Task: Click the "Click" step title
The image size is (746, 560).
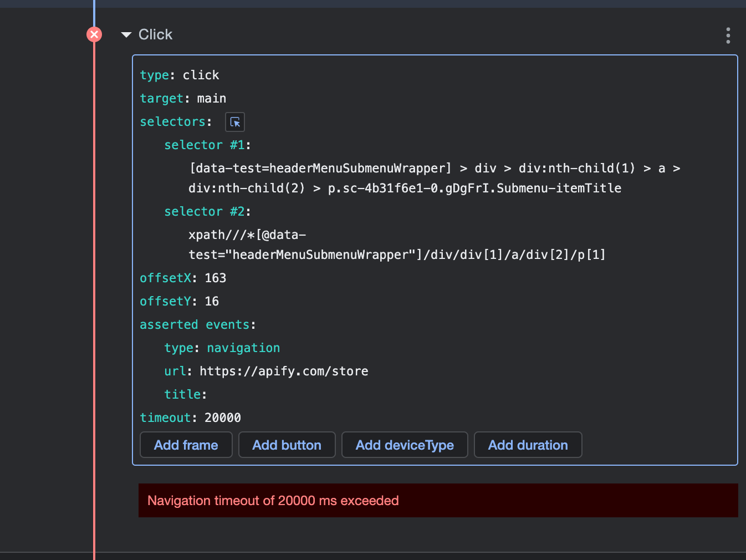Action: coord(156,34)
